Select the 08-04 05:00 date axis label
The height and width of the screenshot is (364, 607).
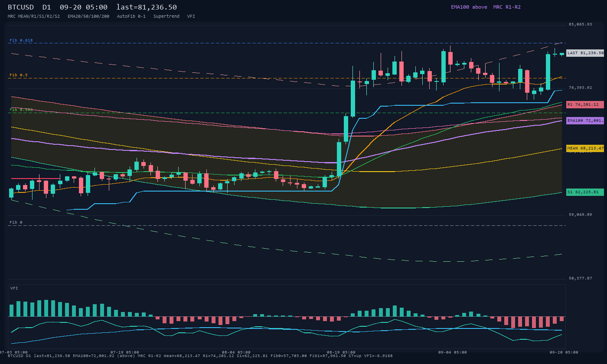coord(236,352)
